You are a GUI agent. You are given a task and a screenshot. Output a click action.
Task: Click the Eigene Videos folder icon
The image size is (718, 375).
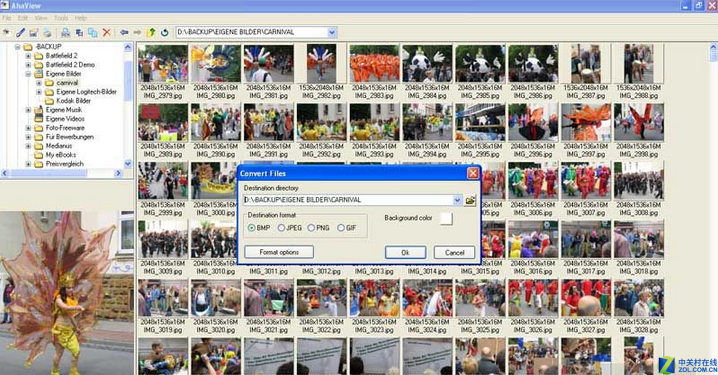[x=39, y=119]
